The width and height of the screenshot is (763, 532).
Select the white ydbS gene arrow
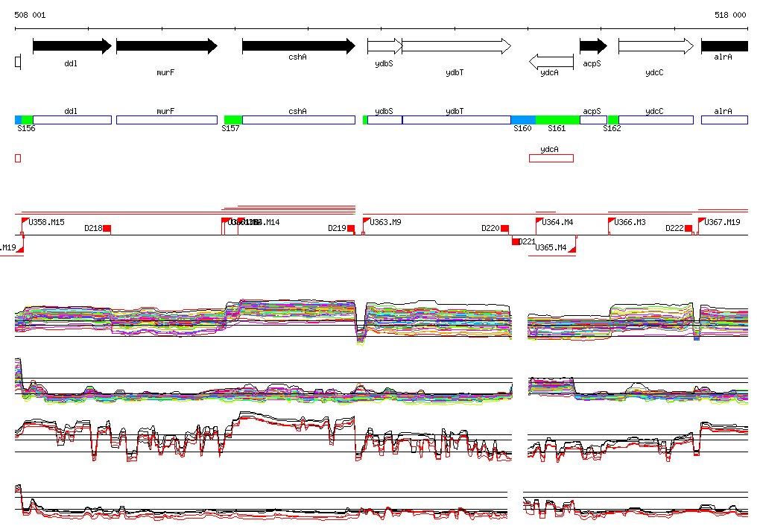(385, 46)
